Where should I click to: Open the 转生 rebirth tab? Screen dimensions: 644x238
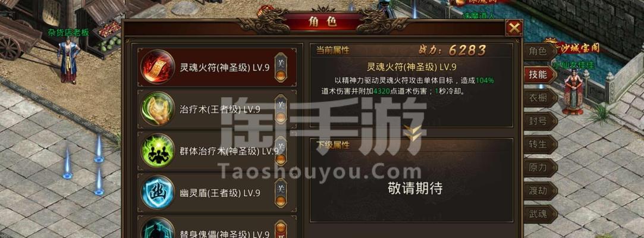click(x=539, y=145)
